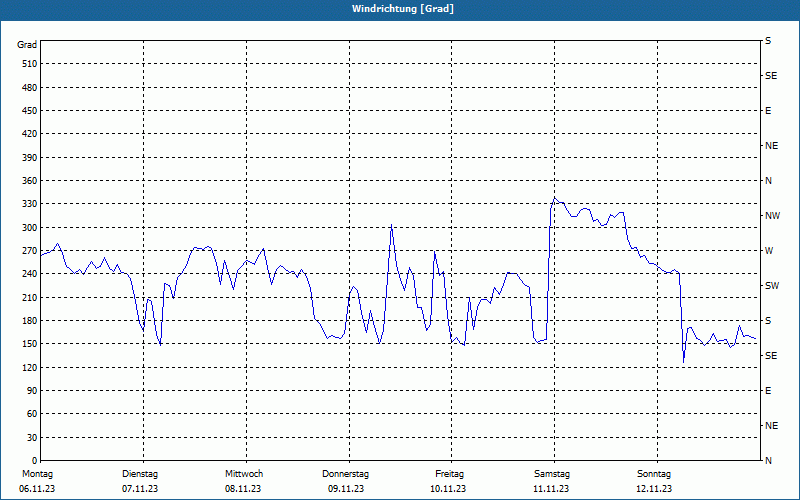This screenshot has width=800, height=500.
Task: Select the Donnerstag day label
Action: [345, 474]
